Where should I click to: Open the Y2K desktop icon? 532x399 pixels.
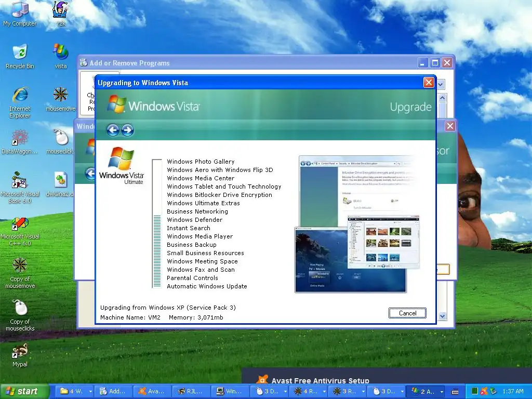pyautogui.click(x=61, y=14)
